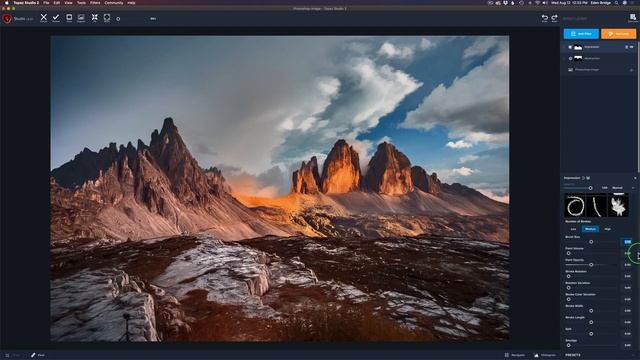Open the View menu

point(68,3)
